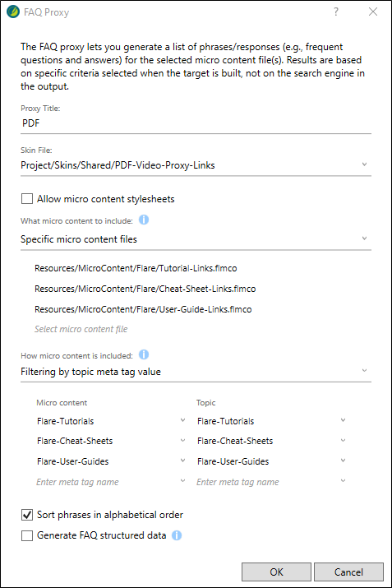Screen dimensions: 392x588
Task: Open the help question mark in title bar
Action: point(336,12)
